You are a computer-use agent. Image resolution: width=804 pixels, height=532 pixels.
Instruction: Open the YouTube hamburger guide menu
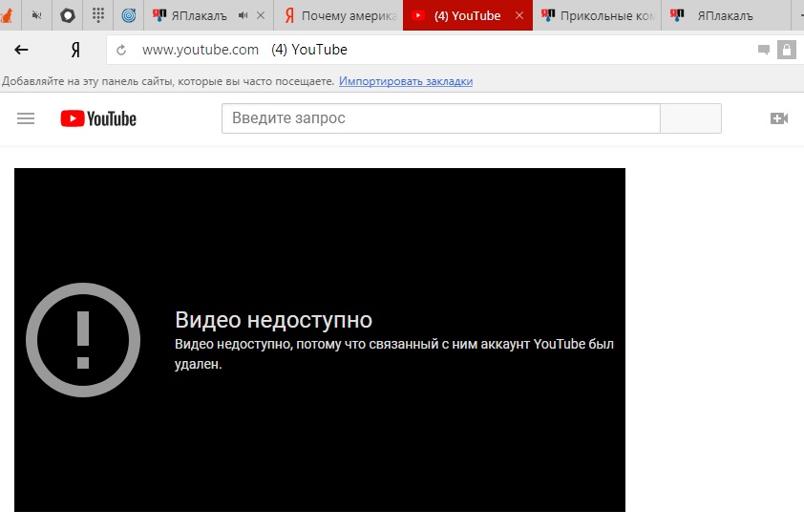26,119
